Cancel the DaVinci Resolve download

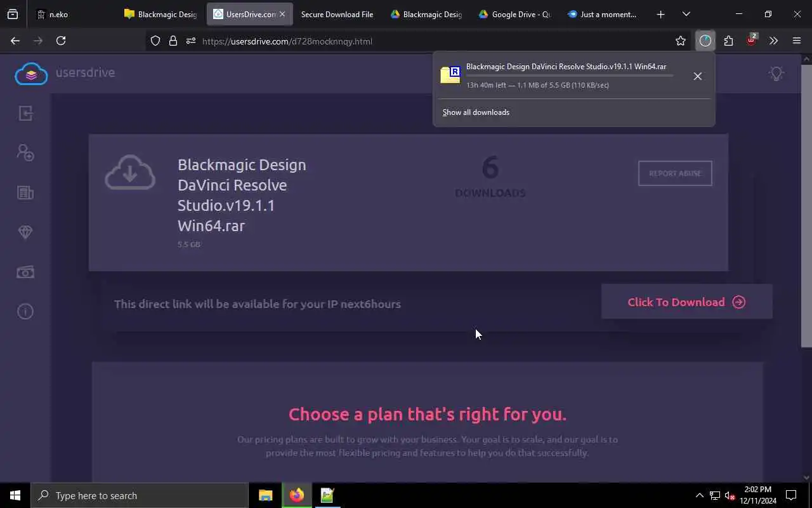click(x=697, y=76)
